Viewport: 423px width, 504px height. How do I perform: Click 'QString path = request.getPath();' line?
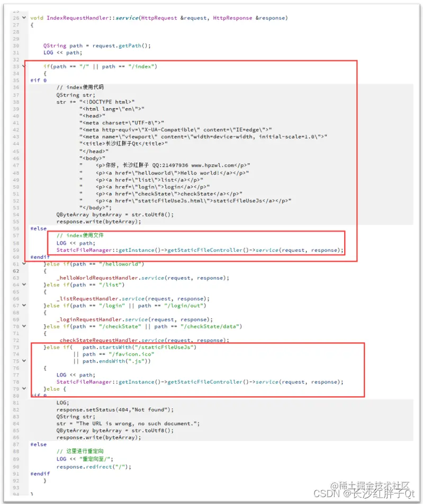click(97, 46)
